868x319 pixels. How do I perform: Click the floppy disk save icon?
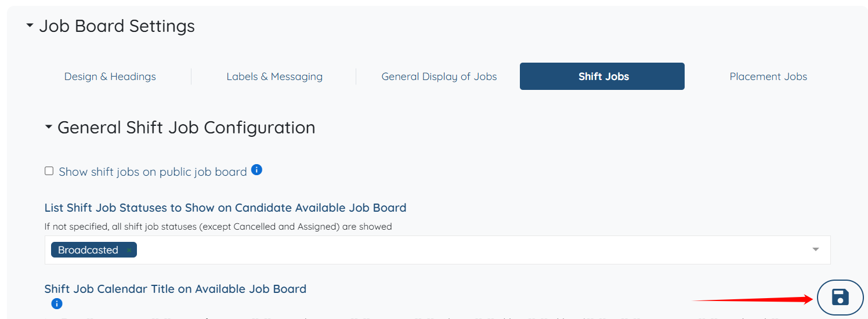click(x=840, y=298)
